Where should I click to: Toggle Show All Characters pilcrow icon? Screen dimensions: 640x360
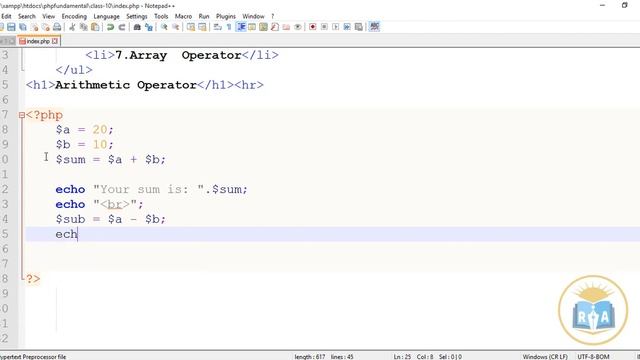click(x=229, y=27)
